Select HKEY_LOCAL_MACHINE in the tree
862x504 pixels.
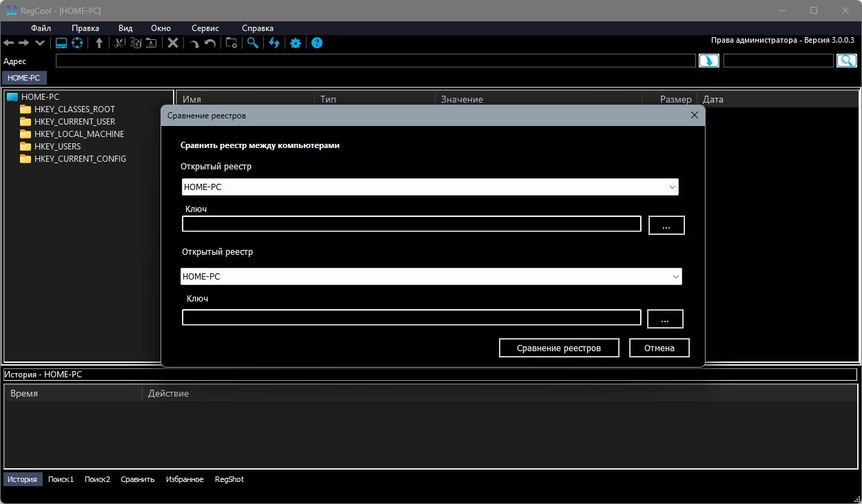pyautogui.click(x=79, y=134)
